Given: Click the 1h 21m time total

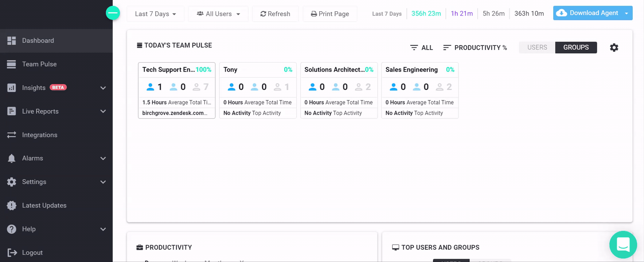Looking at the screenshot, I should [x=462, y=14].
